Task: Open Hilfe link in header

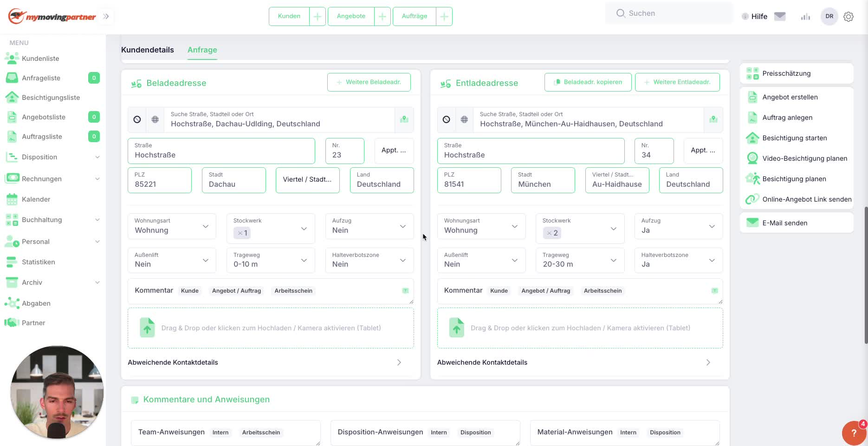Action: coord(759,16)
